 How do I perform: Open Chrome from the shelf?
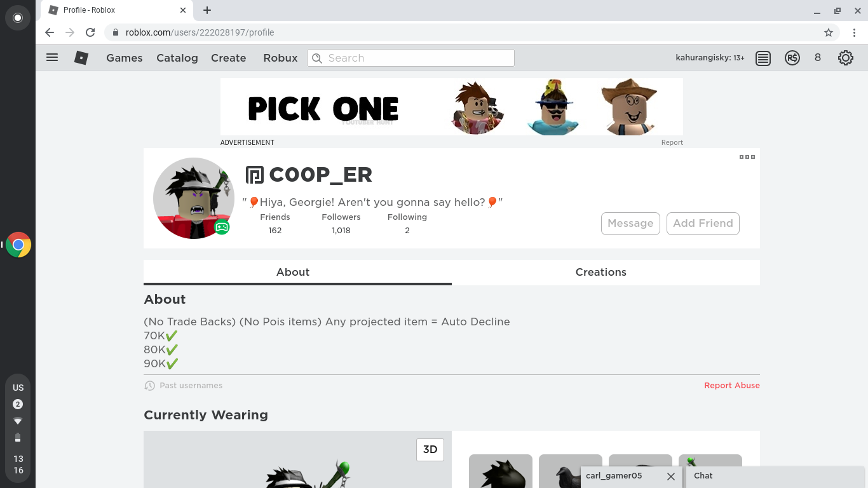pos(18,245)
